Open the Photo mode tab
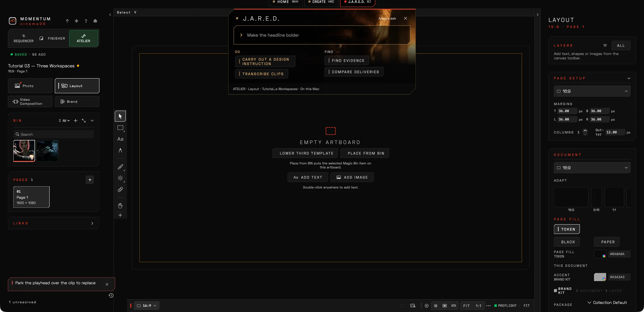The height and width of the screenshot is (312, 644). click(30, 86)
